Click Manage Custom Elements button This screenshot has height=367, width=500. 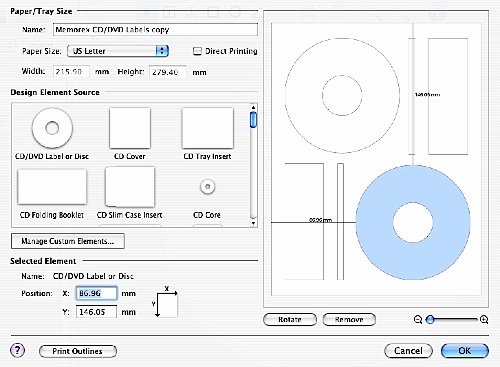click(x=68, y=241)
